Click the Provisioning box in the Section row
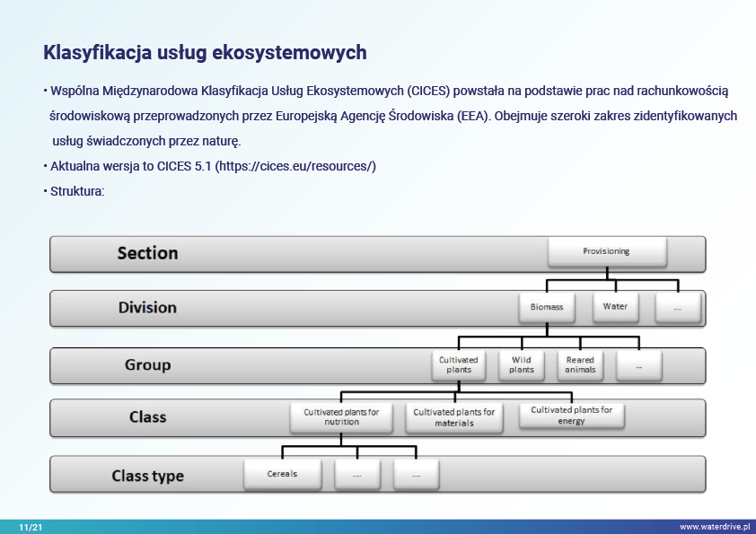 coord(606,252)
